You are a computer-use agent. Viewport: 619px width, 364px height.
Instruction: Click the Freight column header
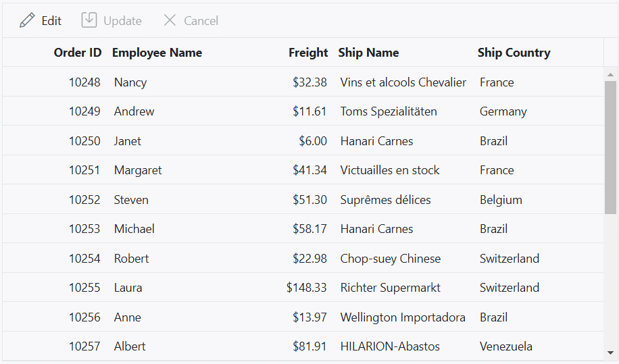308,53
